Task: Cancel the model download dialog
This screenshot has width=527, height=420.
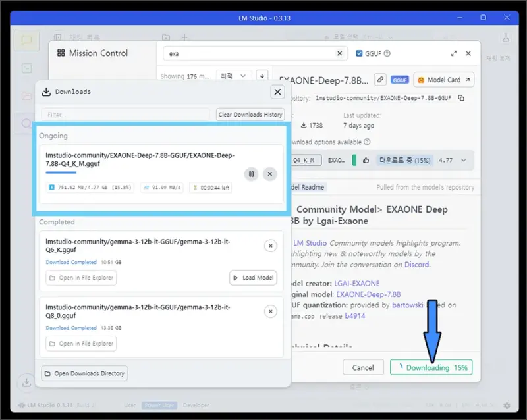Action: [x=363, y=367]
